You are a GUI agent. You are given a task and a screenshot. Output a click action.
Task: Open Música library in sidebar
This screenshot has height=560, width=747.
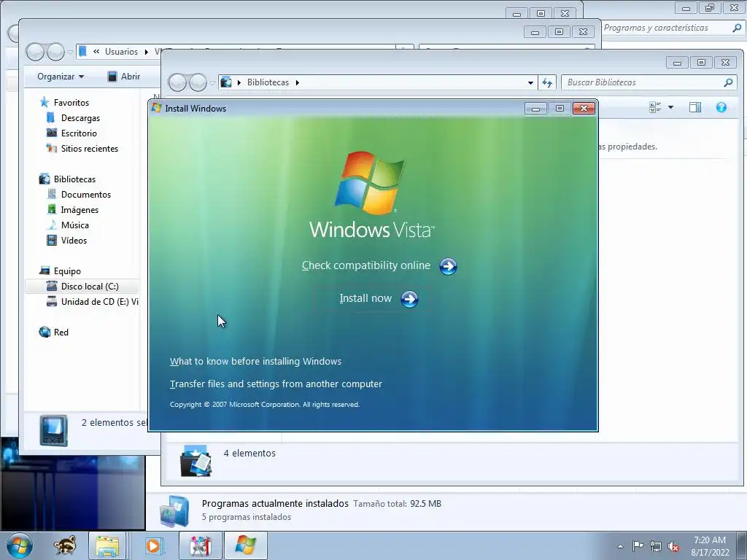pos(75,225)
